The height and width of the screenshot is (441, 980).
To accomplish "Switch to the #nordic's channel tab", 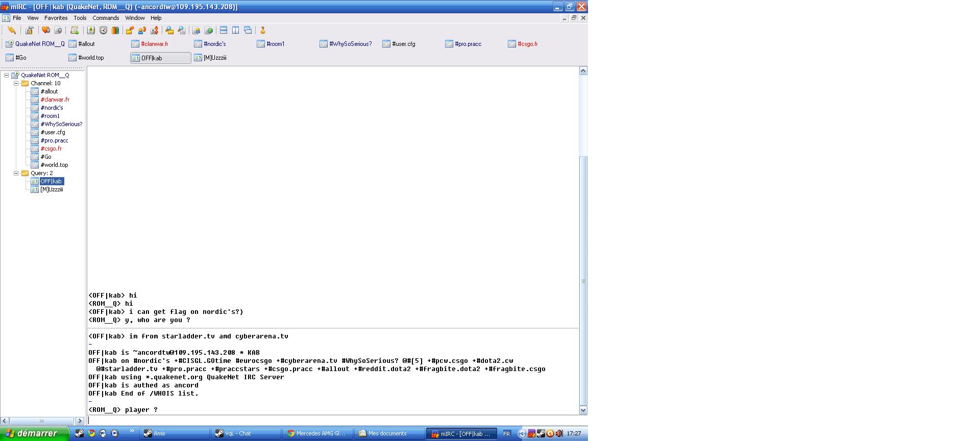I will (214, 44).
